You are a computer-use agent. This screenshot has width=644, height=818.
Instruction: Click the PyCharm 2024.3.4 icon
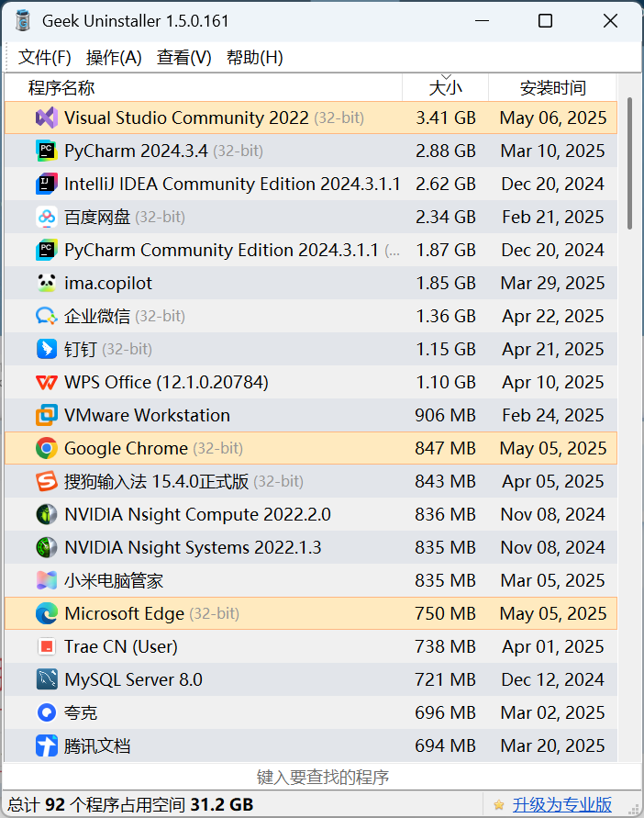pos(47,151)
